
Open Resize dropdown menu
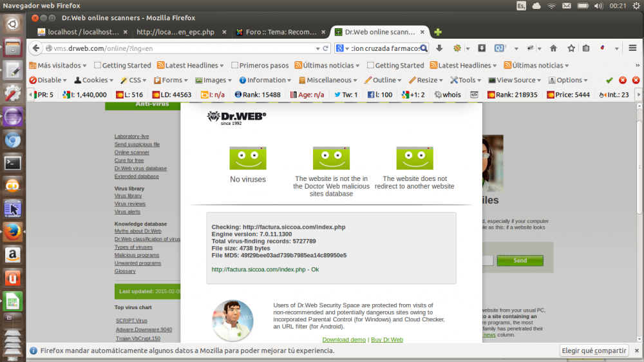[426, 80]
